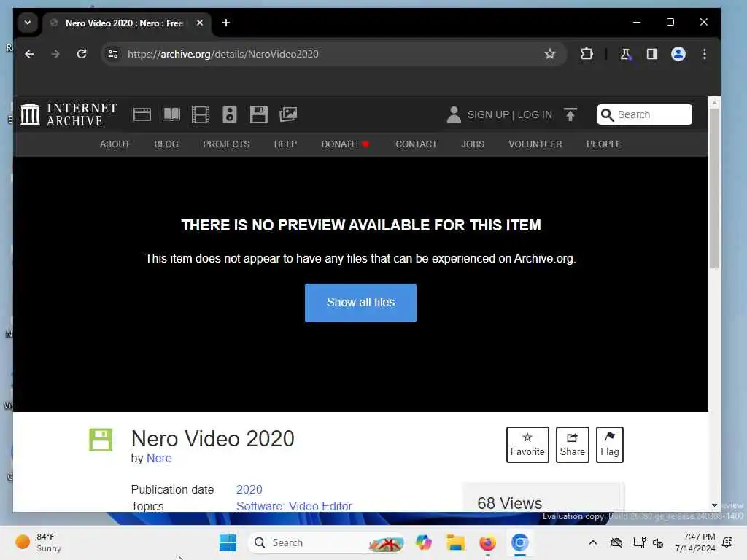
Task: Open Chrome Labs flask icon
Action: 625,54
